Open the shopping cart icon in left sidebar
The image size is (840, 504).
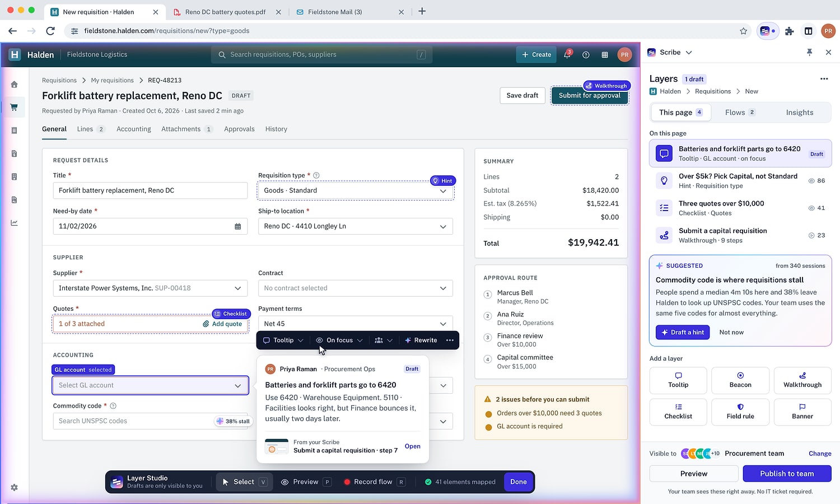[x=14, y=108]
